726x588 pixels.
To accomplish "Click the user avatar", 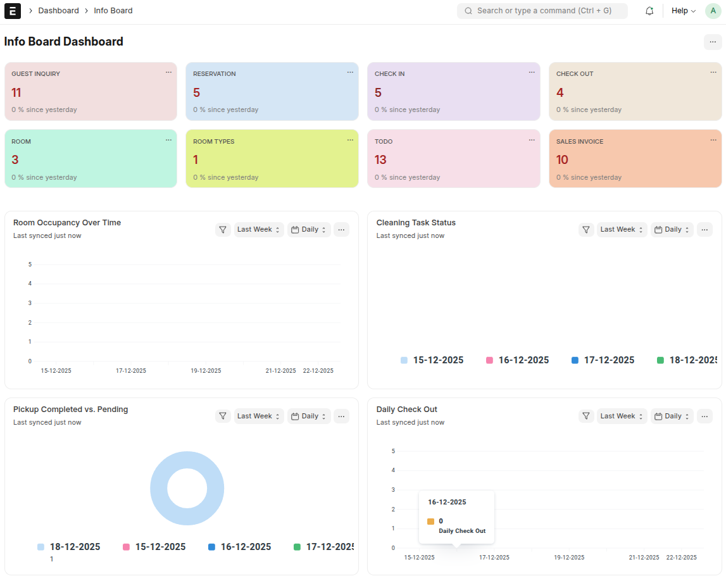I will click(713, 11).
